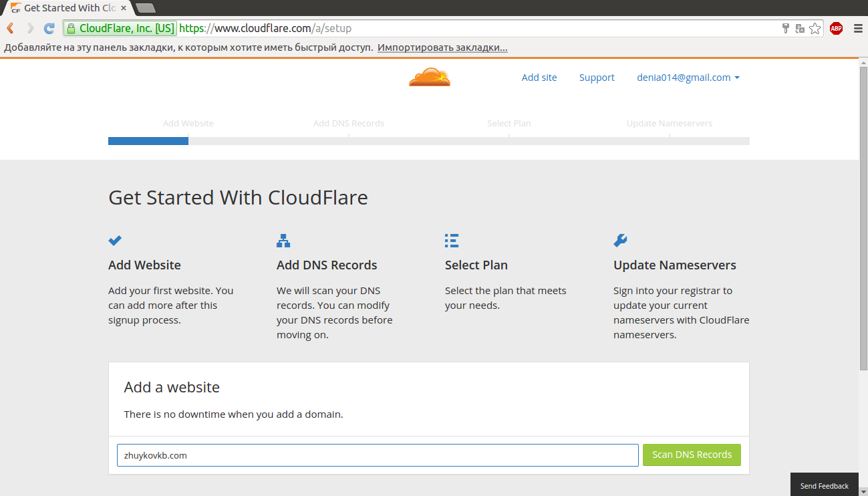Open the Chrome hamburger menu
Screen dimensions: 868x496
[858, 28]
